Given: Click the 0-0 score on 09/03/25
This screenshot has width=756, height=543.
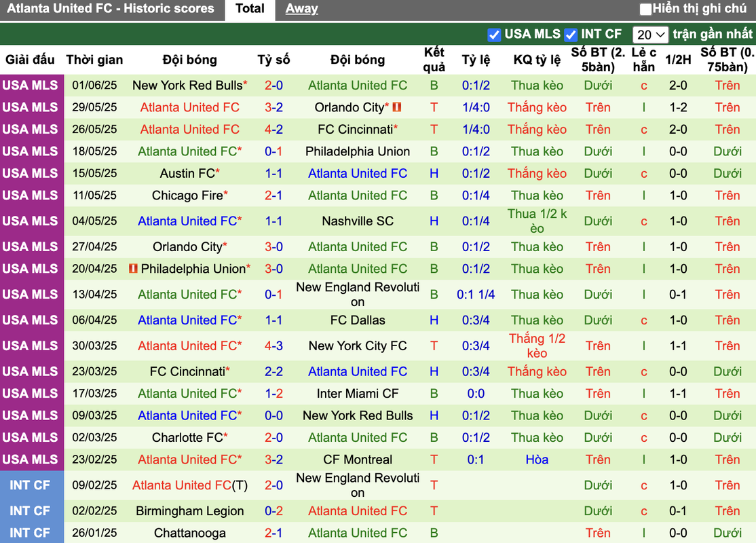Looking at the screenshot, I should (273, 415).
